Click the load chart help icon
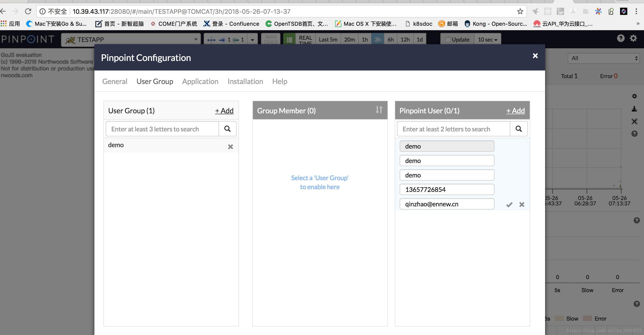The image size is (644, 335). point(637,304)
